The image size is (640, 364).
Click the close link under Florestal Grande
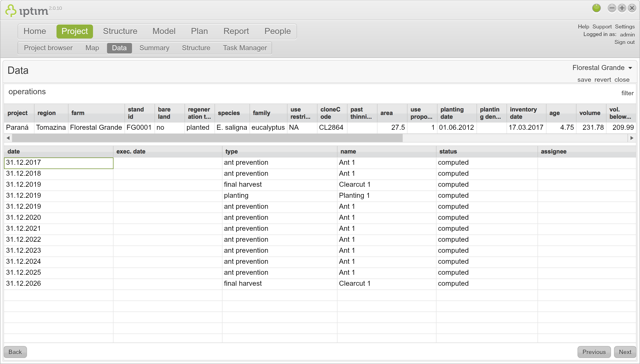622,80
